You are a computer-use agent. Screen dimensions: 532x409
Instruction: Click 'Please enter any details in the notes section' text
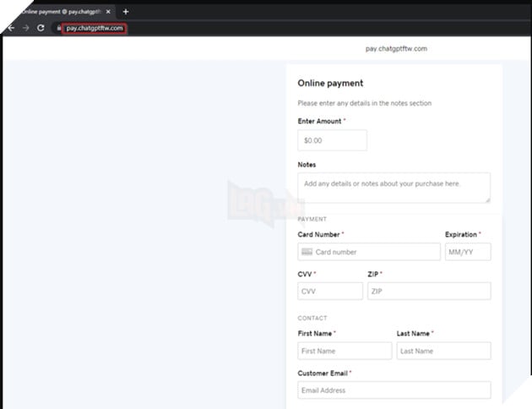point(365,103)
